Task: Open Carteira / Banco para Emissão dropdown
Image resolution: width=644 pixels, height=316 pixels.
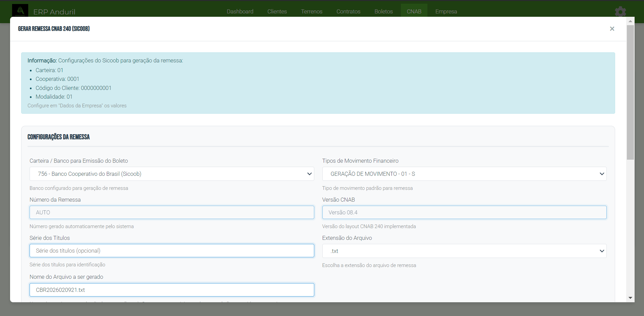Action: [x=172, y=174]
